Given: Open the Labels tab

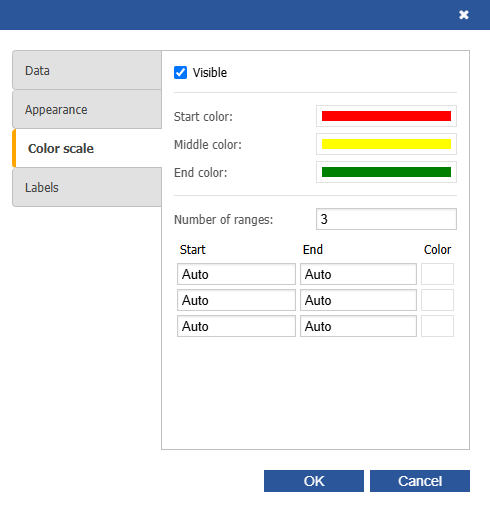Looking at the screenshot, I should click(x=87, y=187).
